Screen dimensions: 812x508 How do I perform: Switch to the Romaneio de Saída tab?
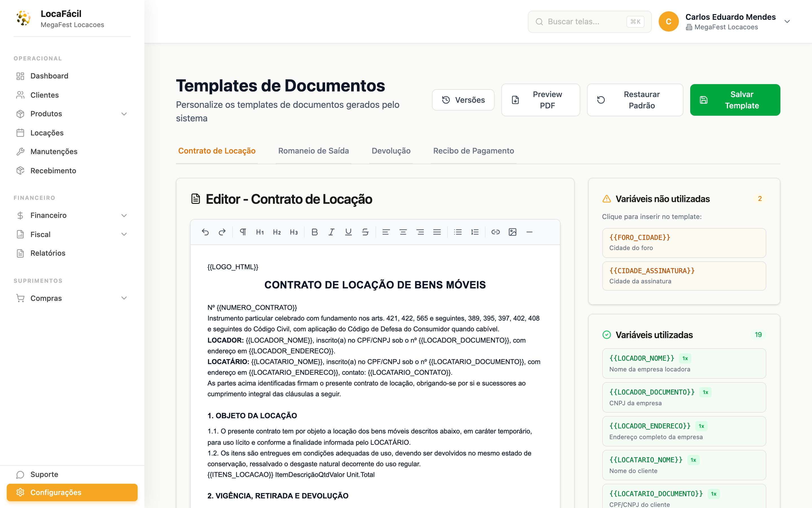pos(314,151)
